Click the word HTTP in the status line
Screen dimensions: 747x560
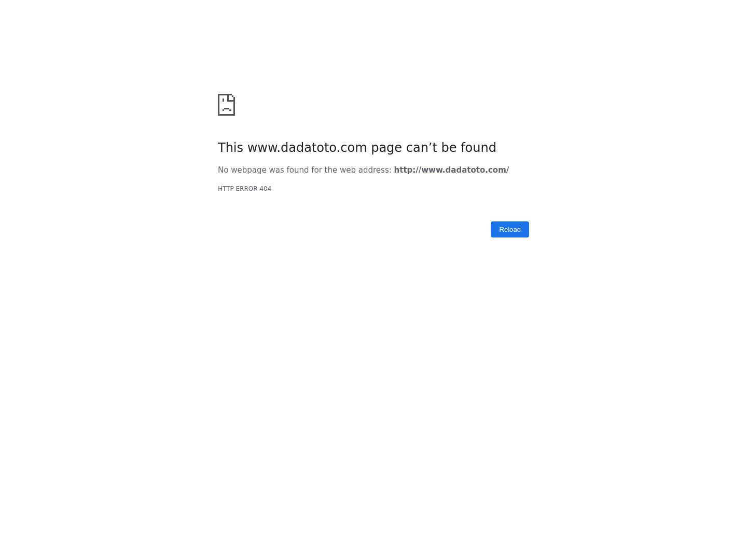226,189
